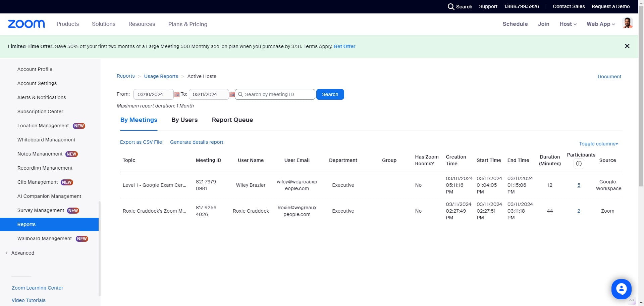Open Recording Management in sidebar
Viewport: 644px width, 306px height.
[45, 168]
